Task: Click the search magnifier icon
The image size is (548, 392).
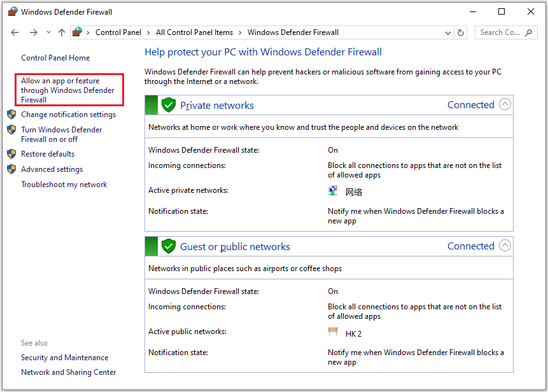Action: [x=529, y=32]
